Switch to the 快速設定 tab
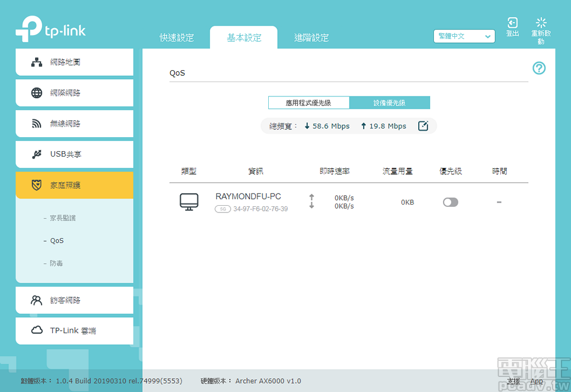The width and height of the screenshot is (571, 392). 176,37
